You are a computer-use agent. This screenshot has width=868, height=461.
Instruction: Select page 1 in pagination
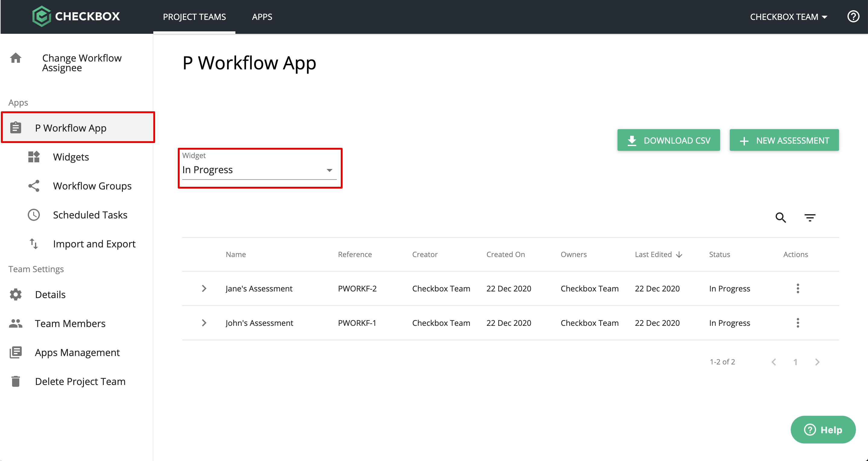[x=795, y=362]
